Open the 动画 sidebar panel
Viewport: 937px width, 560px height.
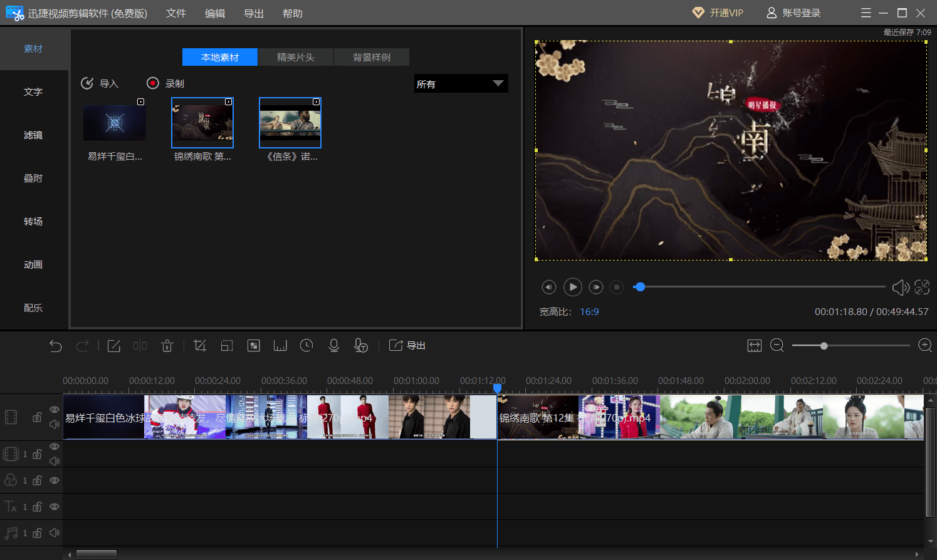pos(33,265)
